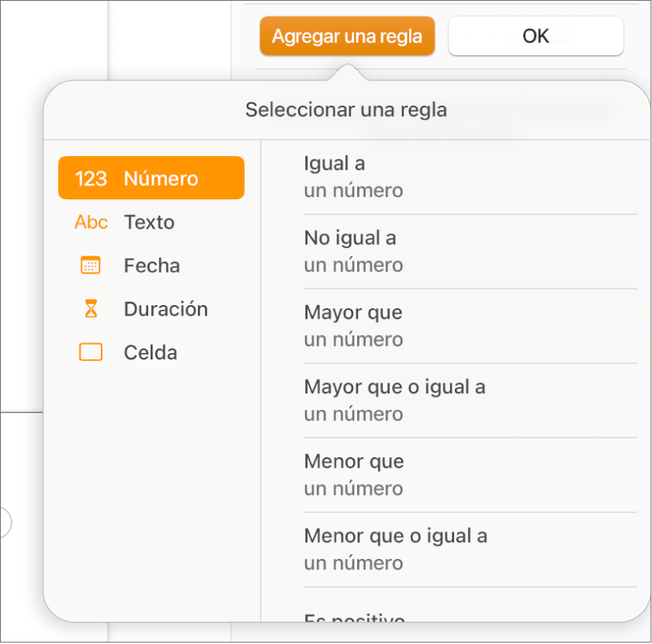652x644 pixels.
Task: Switch to the Texto rule category
Action: (149, 221)
